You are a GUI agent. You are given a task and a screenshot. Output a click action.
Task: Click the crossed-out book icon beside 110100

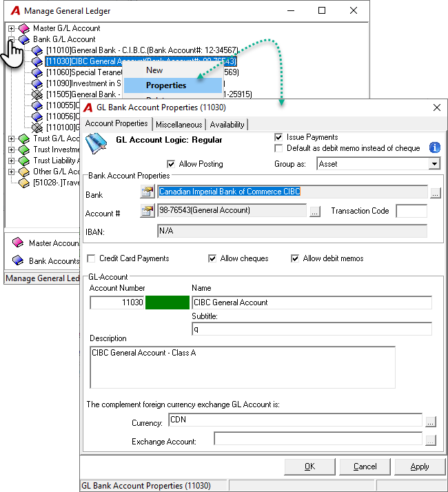[x=37, y=127]
